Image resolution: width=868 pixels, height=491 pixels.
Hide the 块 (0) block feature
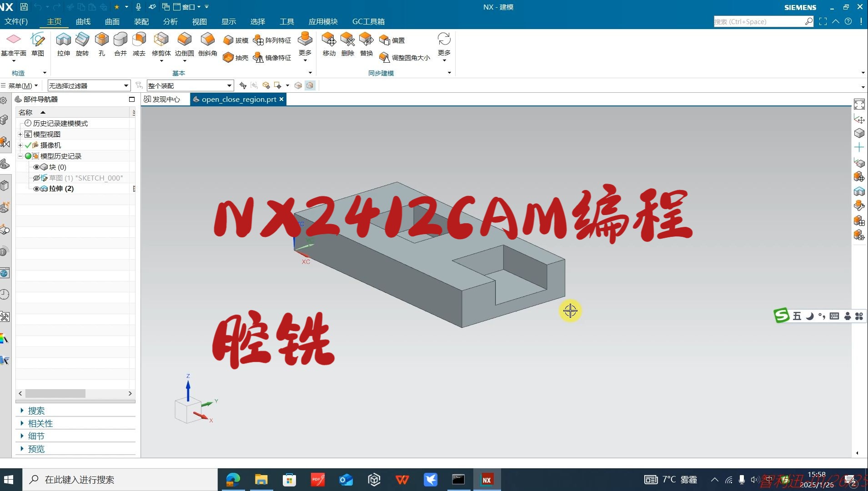click(36, 167)
